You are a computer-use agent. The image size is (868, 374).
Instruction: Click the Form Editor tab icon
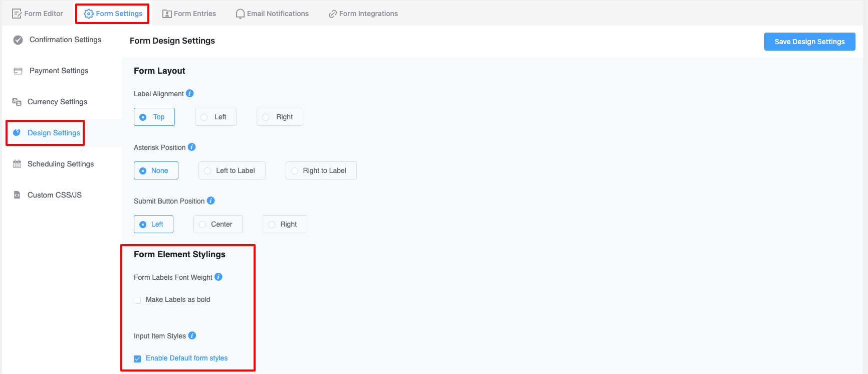tap(17, 14)
